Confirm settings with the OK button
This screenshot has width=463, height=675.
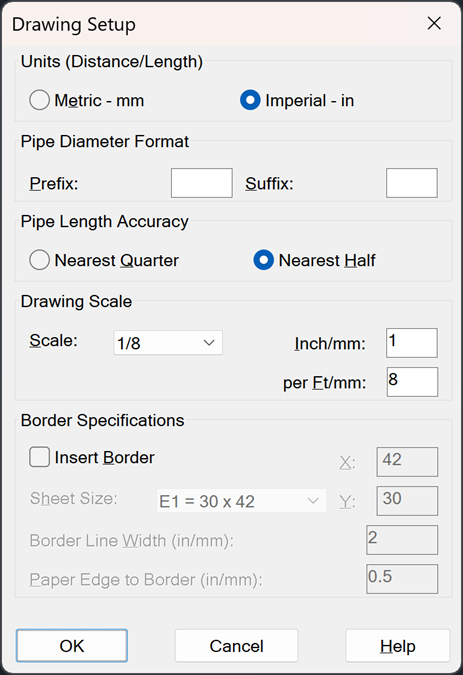(x=72, y=646)
